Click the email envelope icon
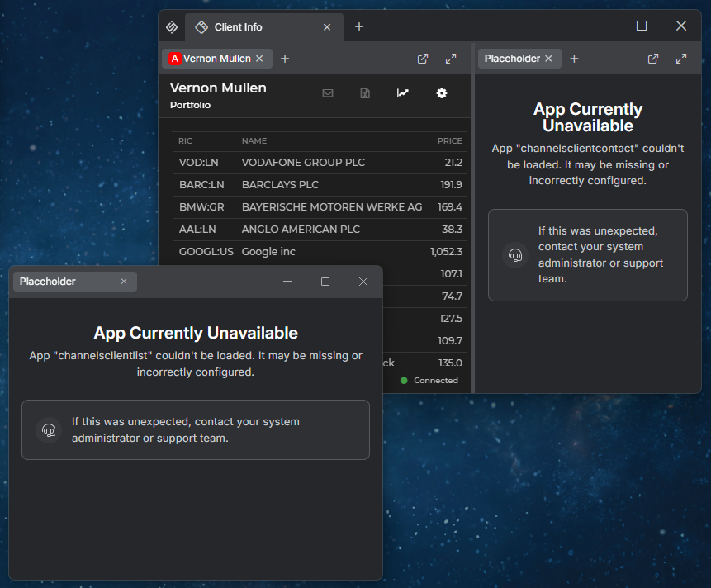 coord(328,93)
